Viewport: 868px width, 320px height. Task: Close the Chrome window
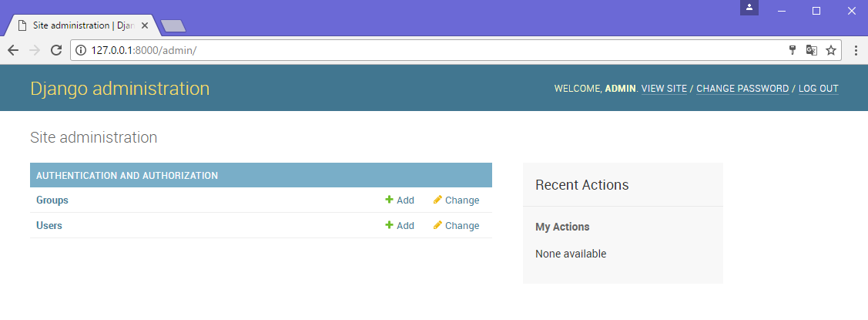[851, 11]
